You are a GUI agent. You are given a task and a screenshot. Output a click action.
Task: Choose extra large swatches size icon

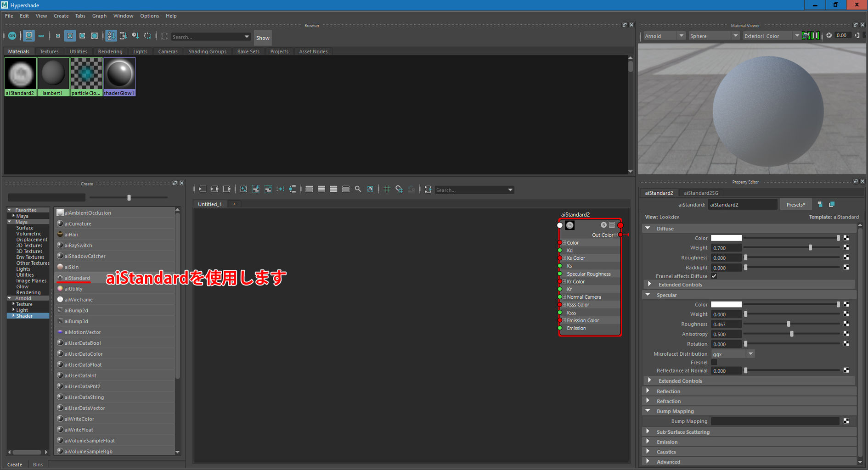coord(94,36)
